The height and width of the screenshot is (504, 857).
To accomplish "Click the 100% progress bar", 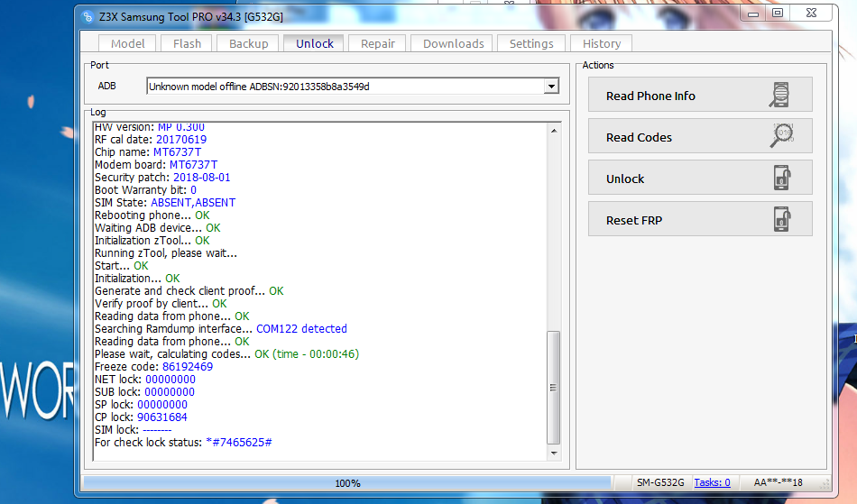I will 347,482.
